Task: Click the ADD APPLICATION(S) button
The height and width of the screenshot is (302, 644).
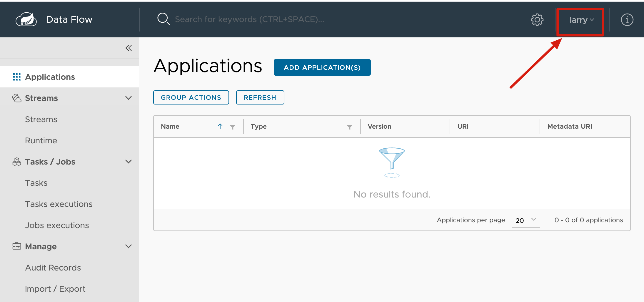Action: [322, 67]
